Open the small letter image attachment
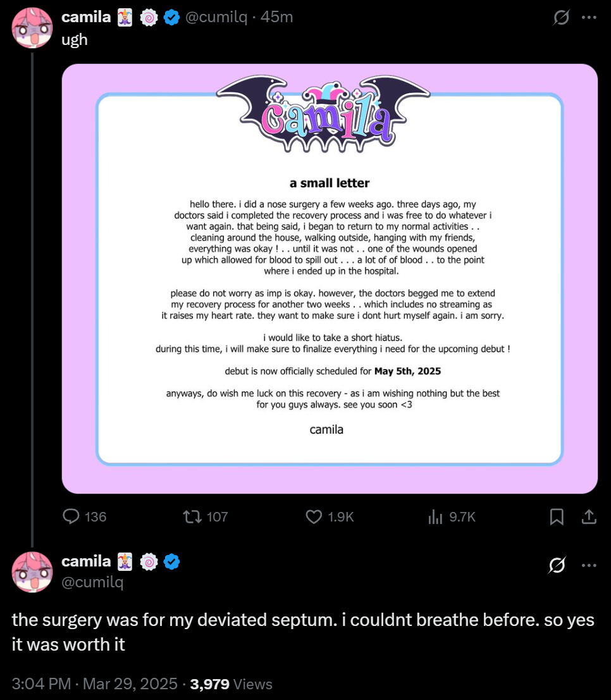This screenshot has height=700, width=611. click(x=330, y=278)
